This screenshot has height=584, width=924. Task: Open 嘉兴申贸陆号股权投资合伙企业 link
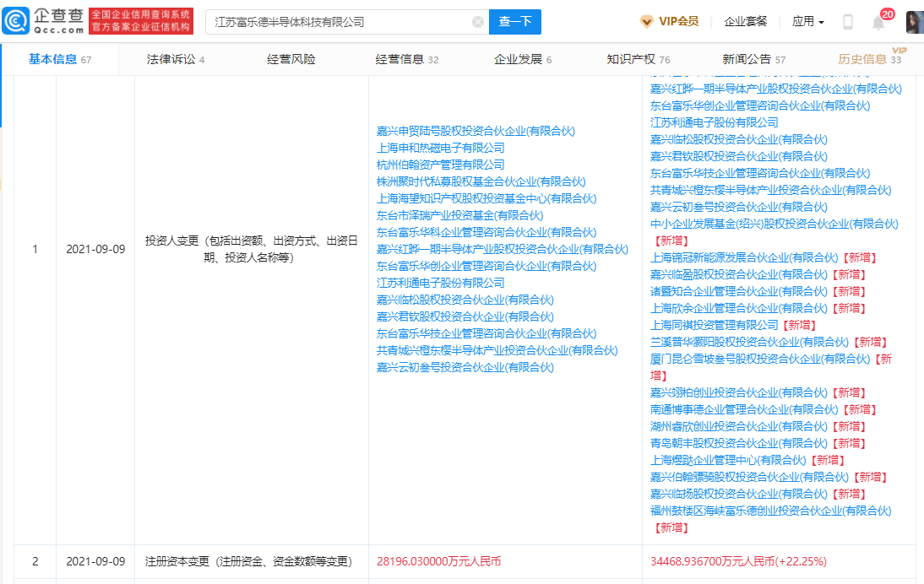pos(476,132)
